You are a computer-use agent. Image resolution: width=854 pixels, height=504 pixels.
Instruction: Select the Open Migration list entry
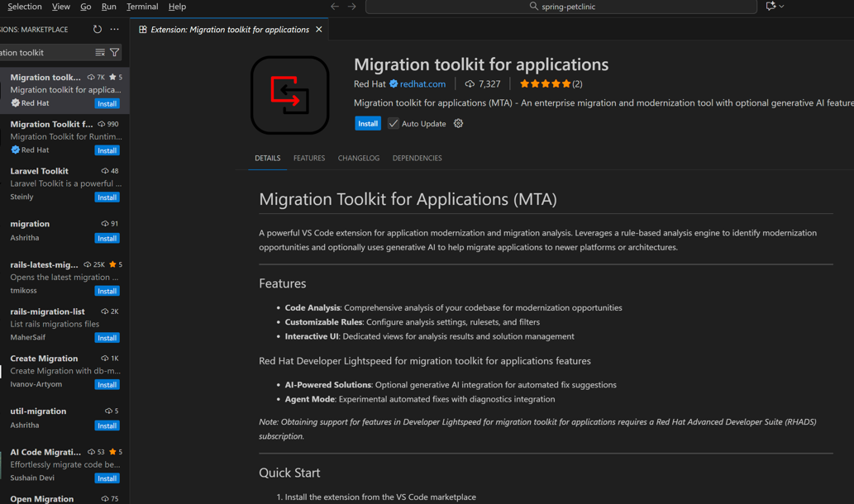(x=64, y=498)
